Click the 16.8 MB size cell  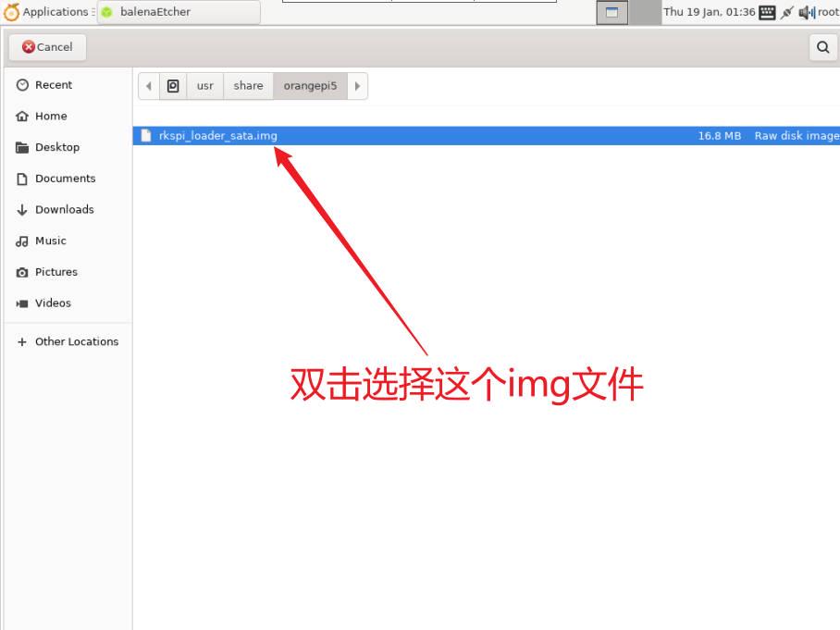pyautogui.click(x=719, y=136)
